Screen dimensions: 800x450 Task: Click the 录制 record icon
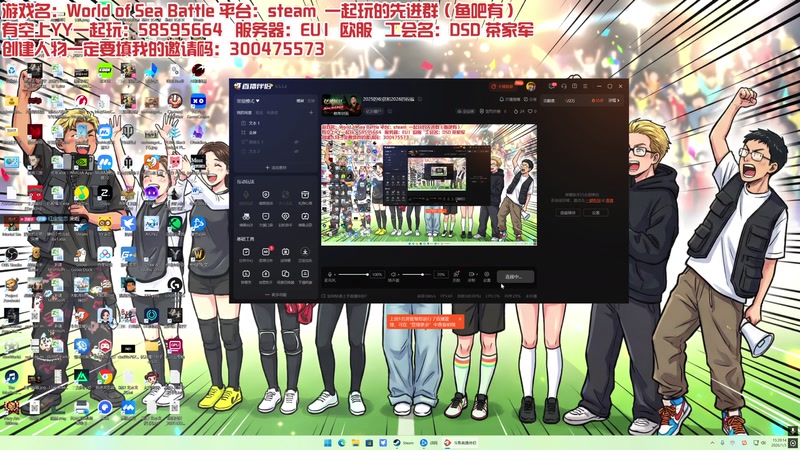(x=471, y=276)
